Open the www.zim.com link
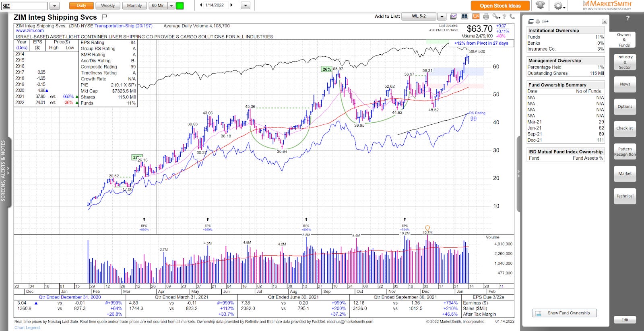This screenshot has height=331, width=644. (x=30, y=31)
